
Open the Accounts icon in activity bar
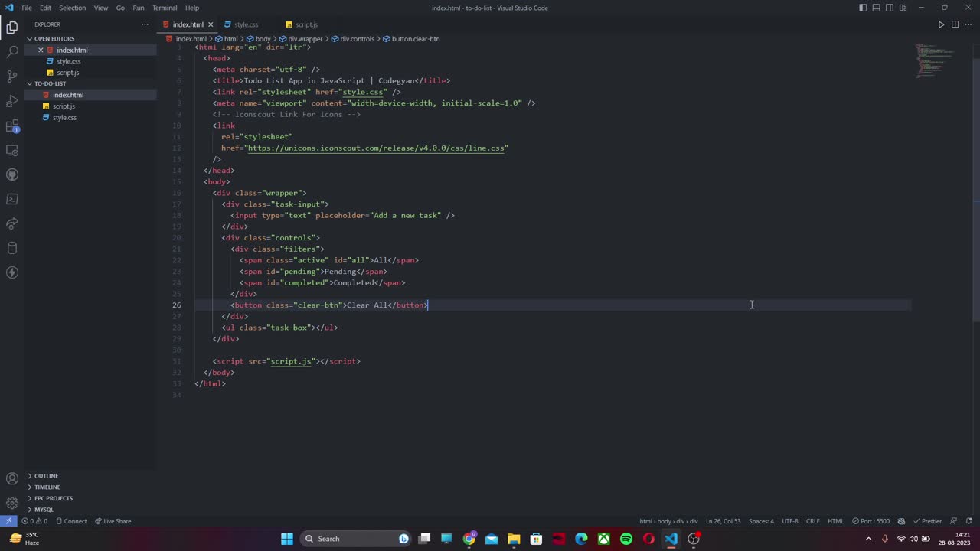click(12, 479)
